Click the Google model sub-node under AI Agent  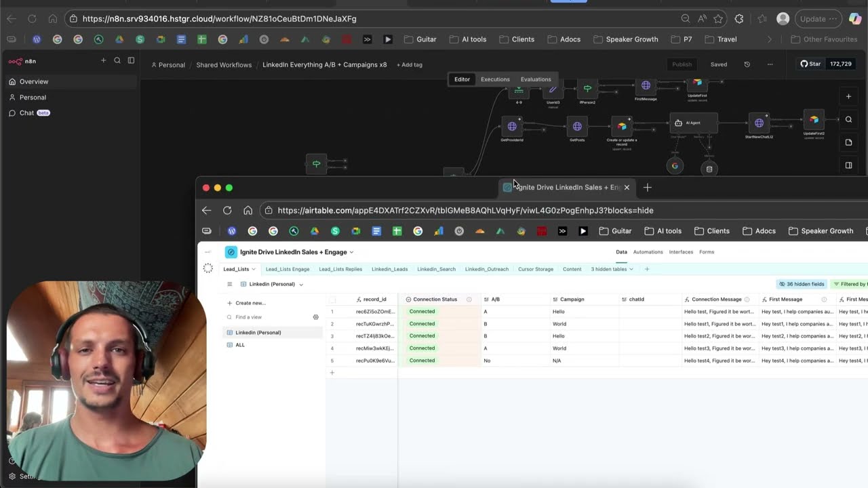coord(675,165)
